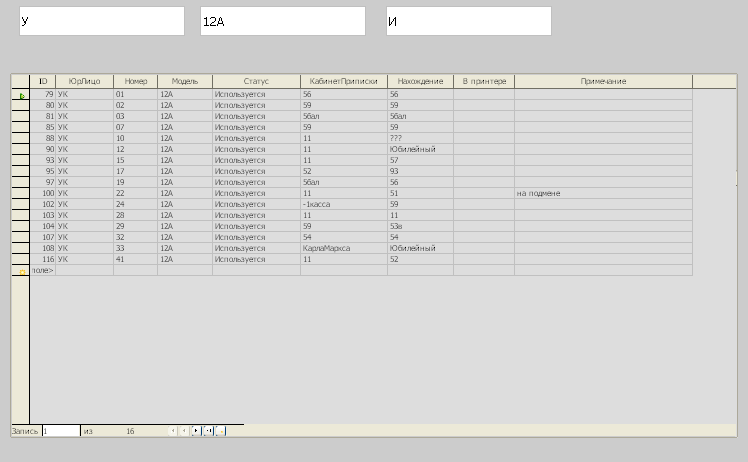The image size is (748, 462).
Task: Click the first record navigation button
Action: coord(173,431)
